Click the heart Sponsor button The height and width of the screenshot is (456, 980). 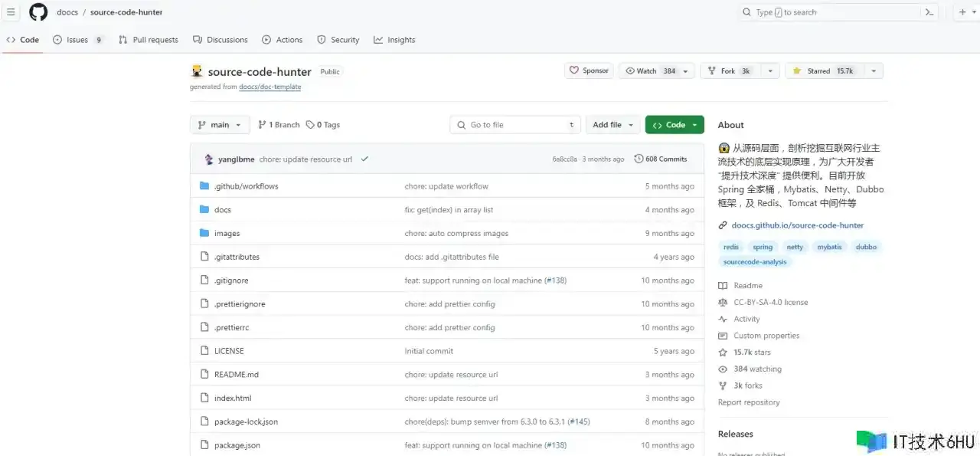click(589, 71)
